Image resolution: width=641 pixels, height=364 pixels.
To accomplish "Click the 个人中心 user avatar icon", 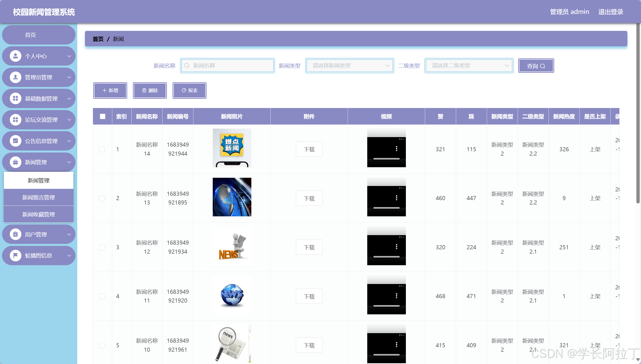I will 15,56.
